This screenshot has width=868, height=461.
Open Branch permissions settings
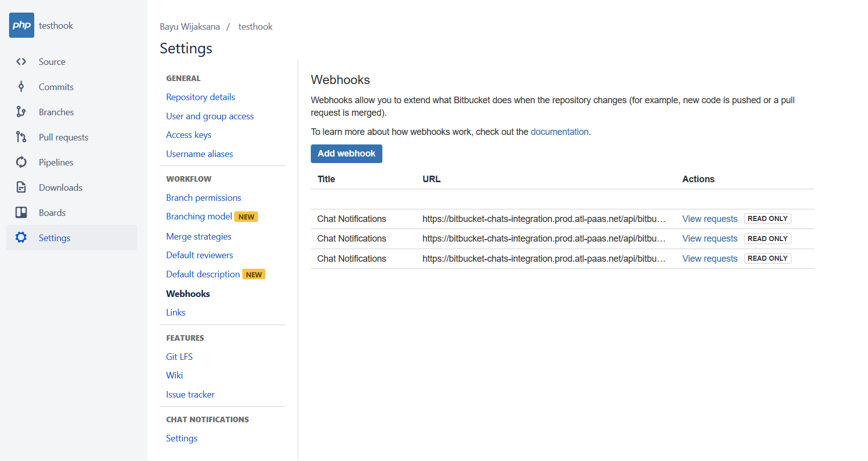[204, 198]
